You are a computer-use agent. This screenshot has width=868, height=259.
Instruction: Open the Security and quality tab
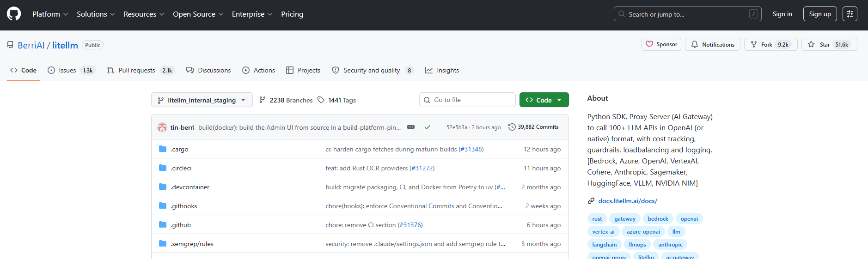click(x=373, y=70)
